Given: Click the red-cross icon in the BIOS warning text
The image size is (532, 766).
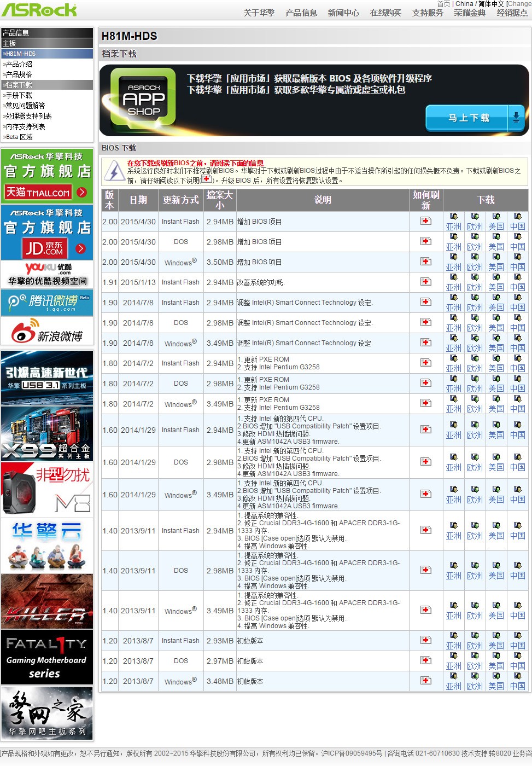Looking at the screenshot, I should tap(207, 179).
